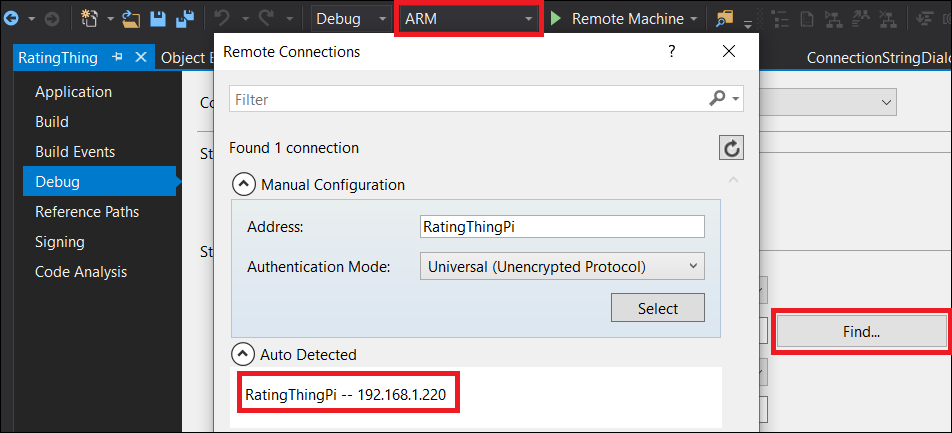Image resolution: width=952 pixels, height=433 pixels.
Task: Click the Open File folder icon
Action: [x=131, y=19]
